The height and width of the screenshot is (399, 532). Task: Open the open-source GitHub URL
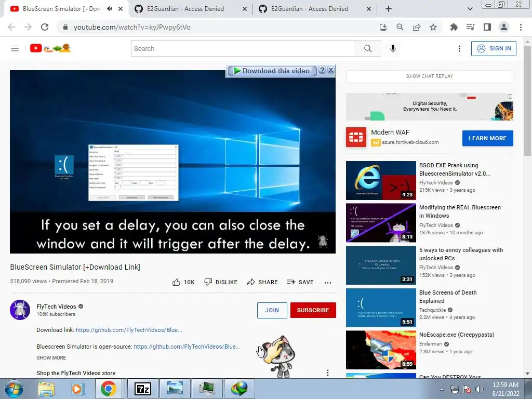tap(187, 347)
